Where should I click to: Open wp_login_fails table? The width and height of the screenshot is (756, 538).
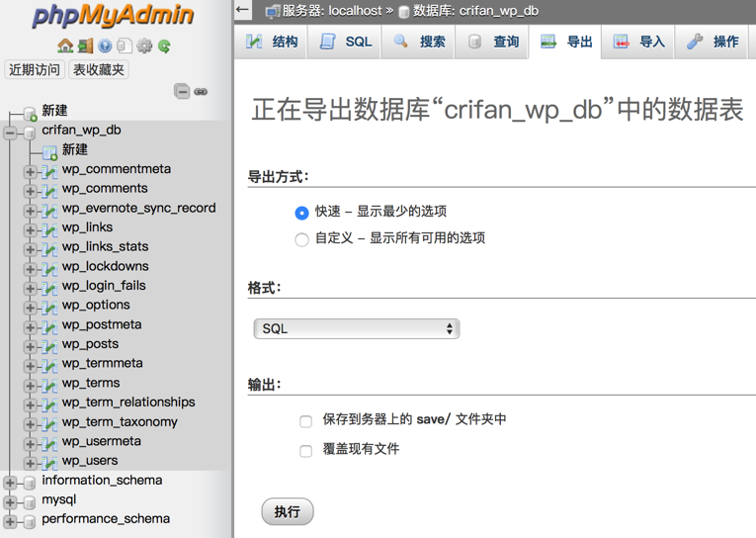[x=104, y=286]
